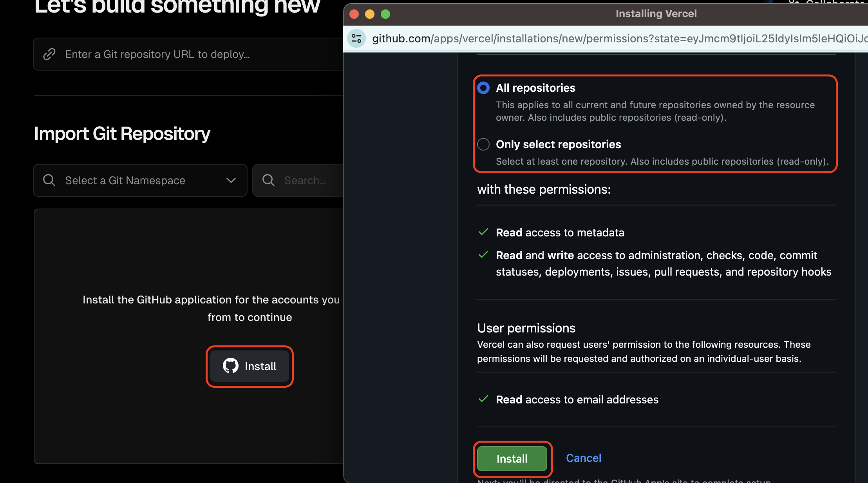The image size is (868, 483).
Task: Expand the Select a Git Namespace dropdown
Action: coord(140,180)
